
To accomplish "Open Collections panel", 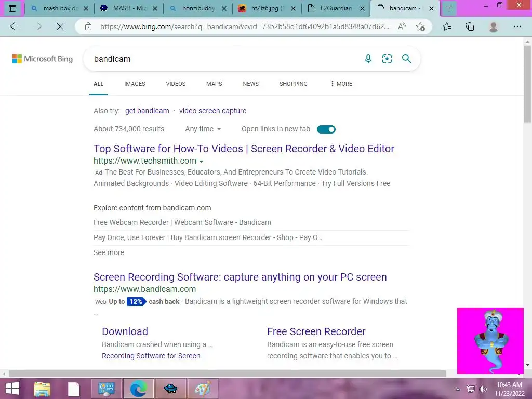I will point(470,26).
